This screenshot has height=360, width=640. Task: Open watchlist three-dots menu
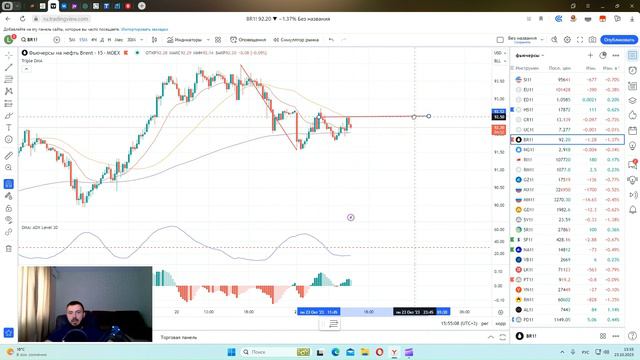616,55
